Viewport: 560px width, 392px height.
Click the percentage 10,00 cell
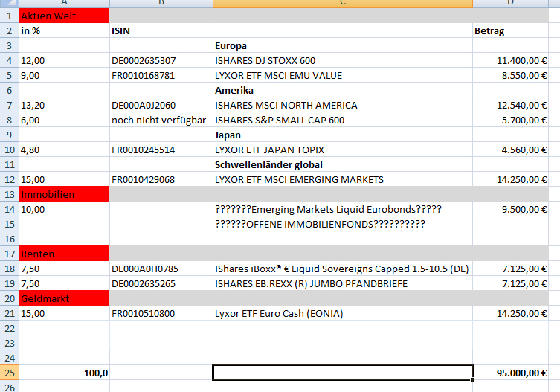coord(64,210)
